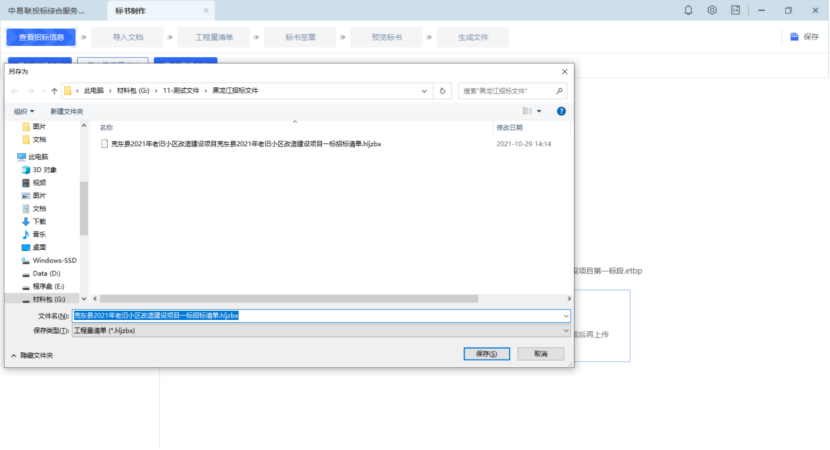Click the save disk icon labeled 保存
Viewport: 830px width, 450px height.
(804, 37)
